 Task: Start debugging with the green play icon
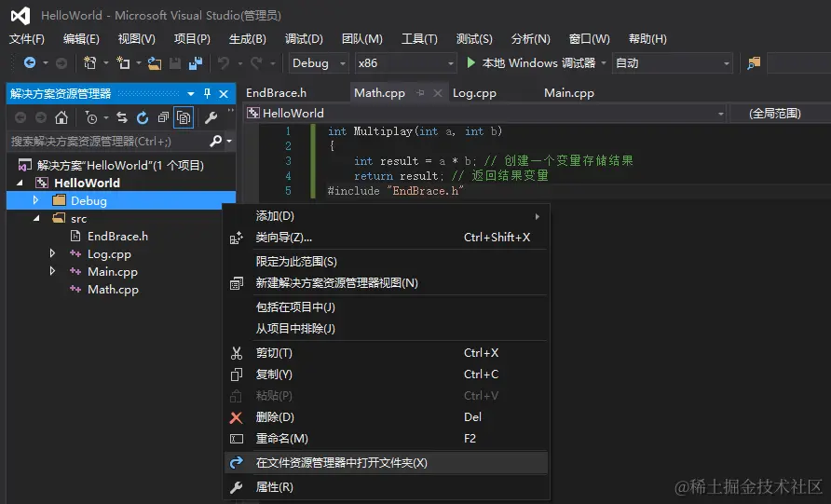click(x=470, y=62)
